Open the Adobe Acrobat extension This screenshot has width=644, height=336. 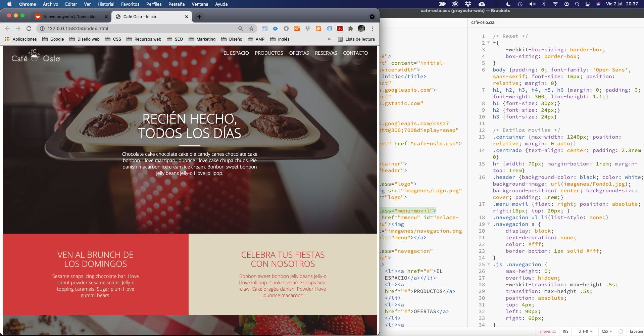click(340, 29)
